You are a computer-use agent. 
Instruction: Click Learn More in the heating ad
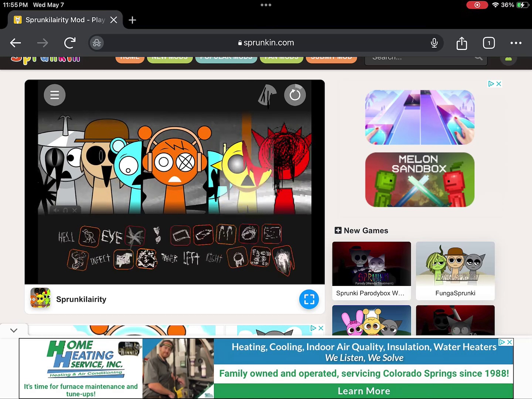(x=364, y=391)
